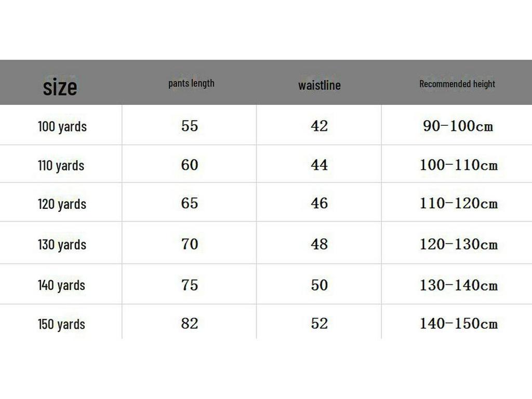Screen dimensions: 532x399
Task: Select pants length value 82
Action: pyautogui.click(x=190, y=323)
